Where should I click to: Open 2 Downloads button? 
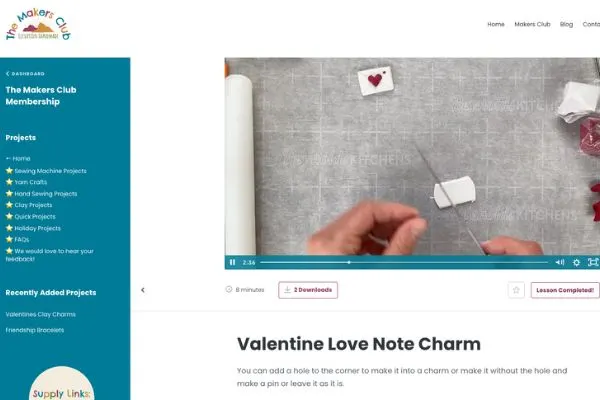pos(308,290)
